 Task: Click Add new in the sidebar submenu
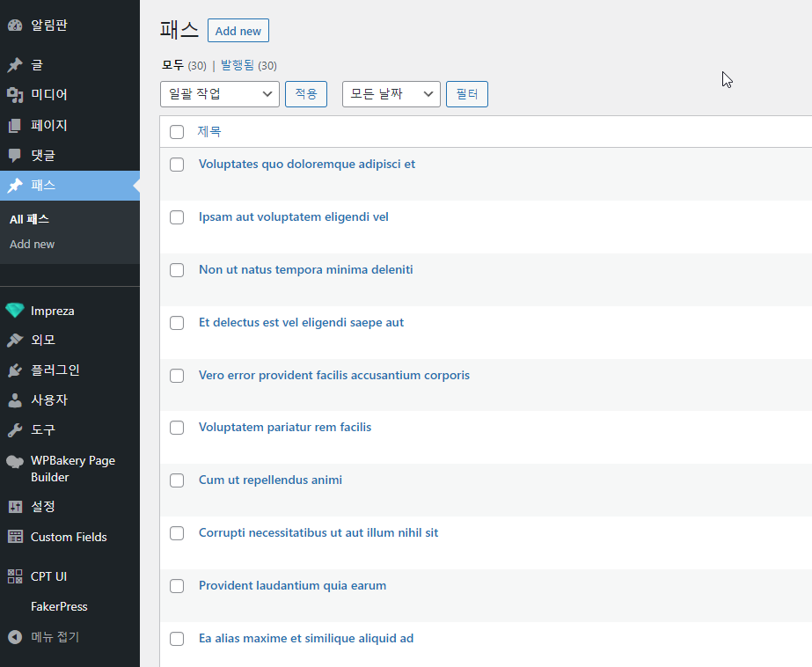click(32, 244)
